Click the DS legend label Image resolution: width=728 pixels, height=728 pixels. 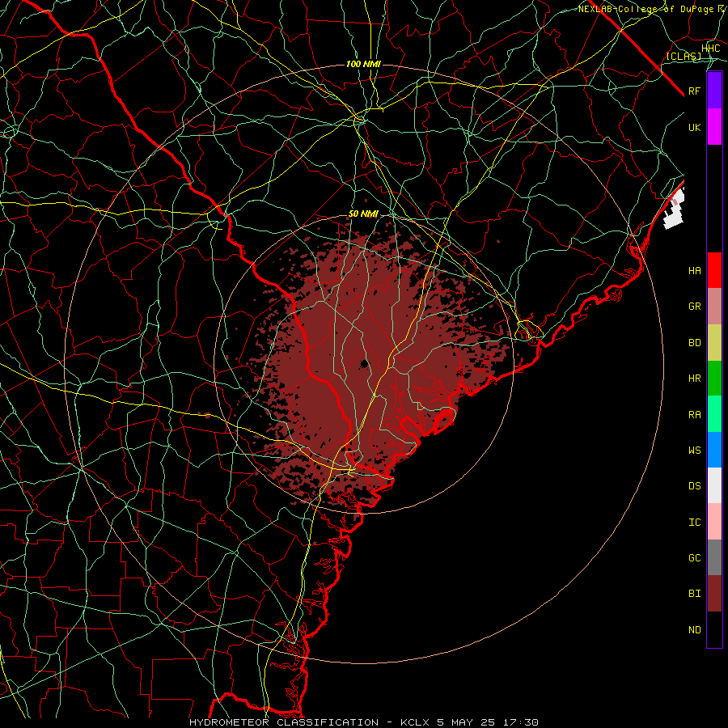[694, 486]
